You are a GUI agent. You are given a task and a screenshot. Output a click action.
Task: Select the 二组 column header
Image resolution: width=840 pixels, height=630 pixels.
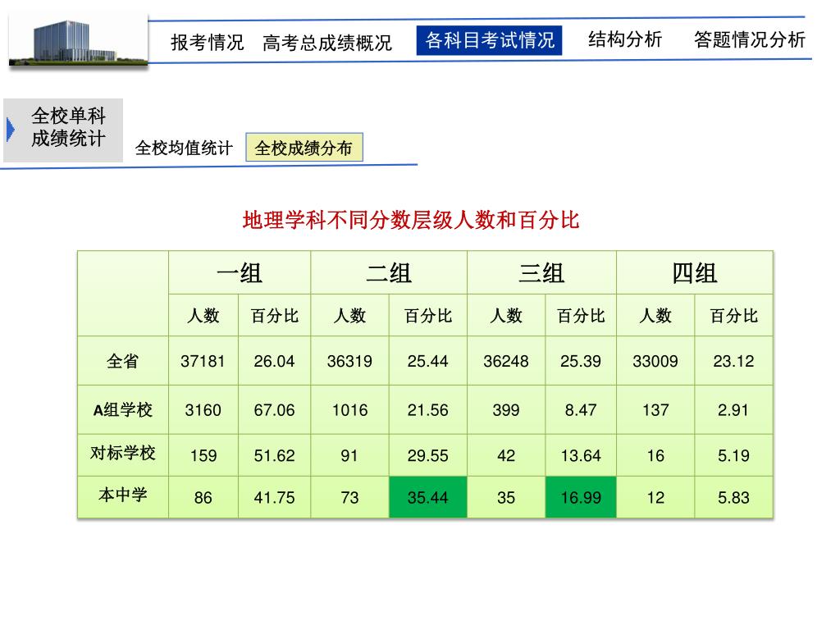(x=389, y=272)
